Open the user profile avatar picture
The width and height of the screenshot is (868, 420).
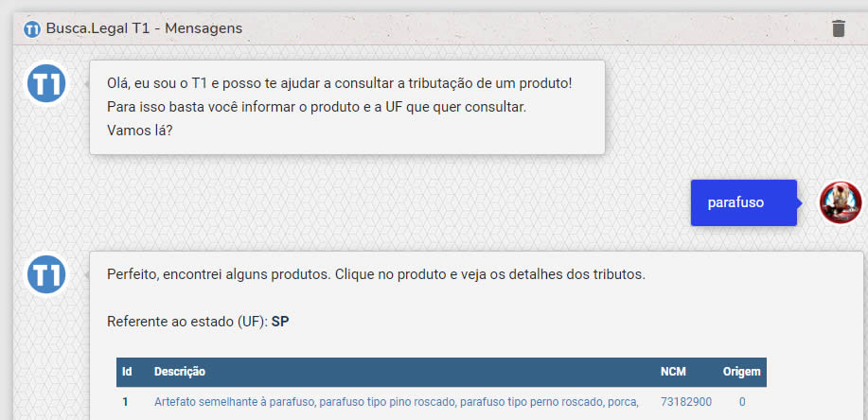(841, 202)
